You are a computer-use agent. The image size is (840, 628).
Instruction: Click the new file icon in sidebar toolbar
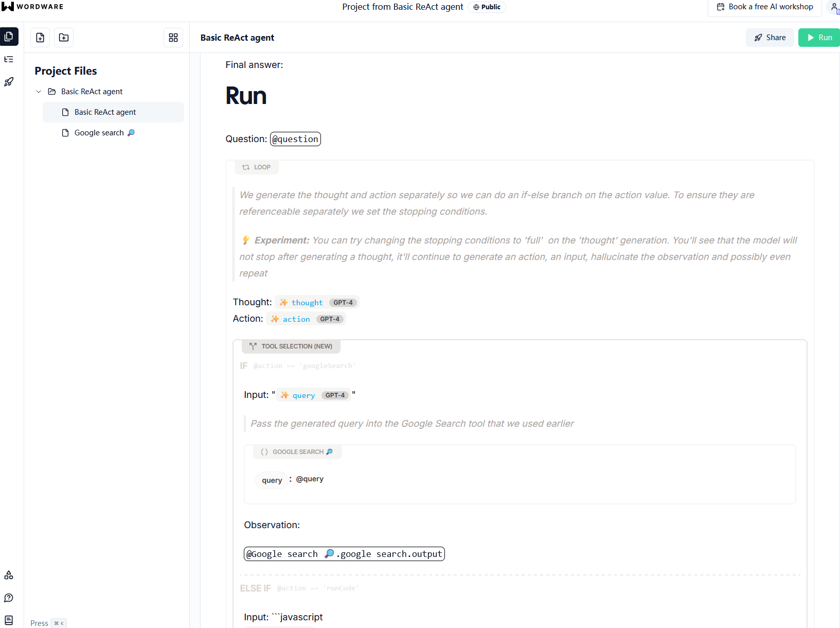point(40,38)
